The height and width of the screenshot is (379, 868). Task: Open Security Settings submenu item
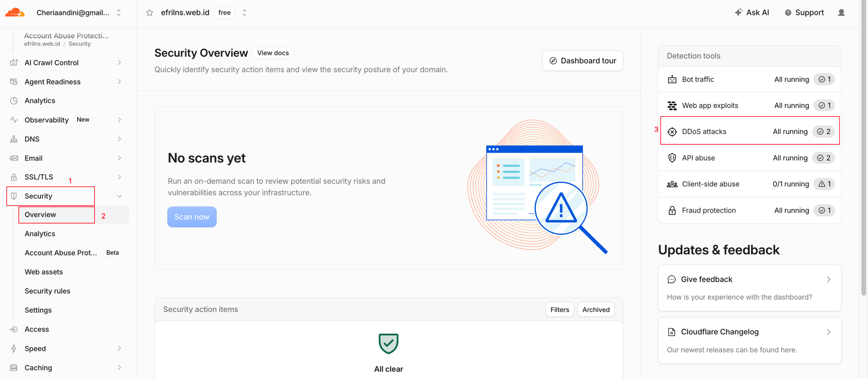38,310
